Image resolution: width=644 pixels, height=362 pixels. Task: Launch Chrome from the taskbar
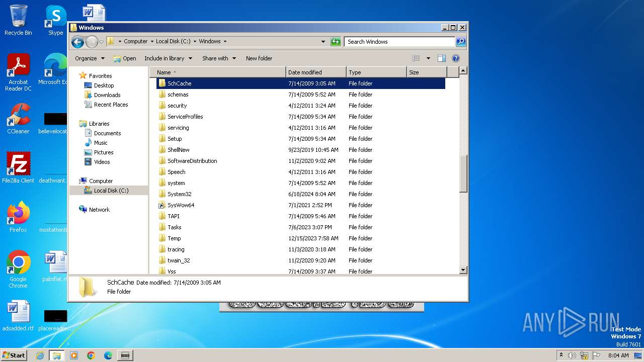point(91,355)
